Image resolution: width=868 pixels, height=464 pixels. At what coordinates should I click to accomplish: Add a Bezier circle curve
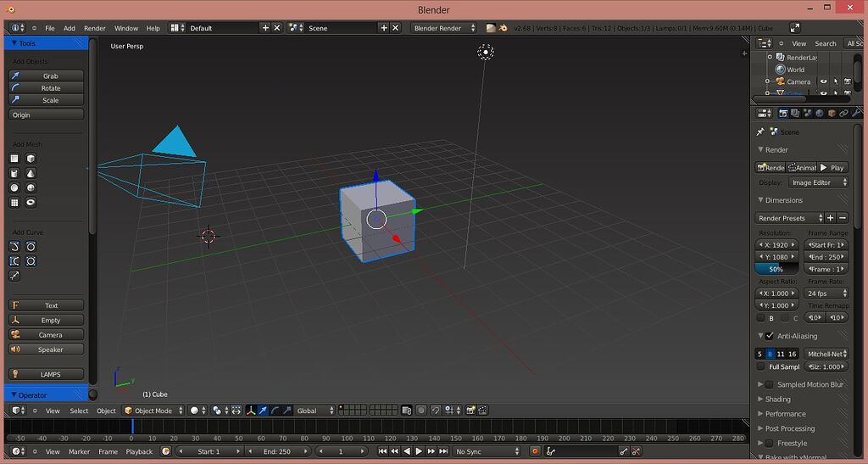point(31,246)
